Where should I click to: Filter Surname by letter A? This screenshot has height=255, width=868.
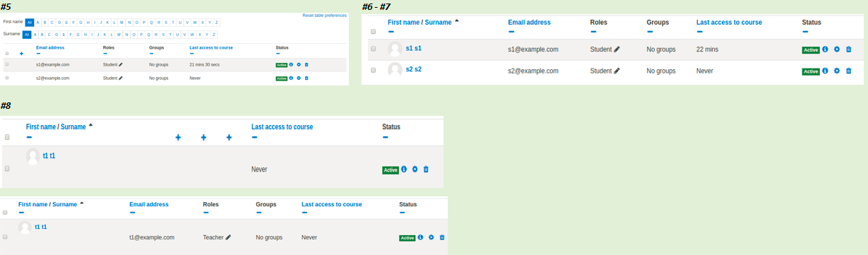pyautogui.click(x=35, y=34)
